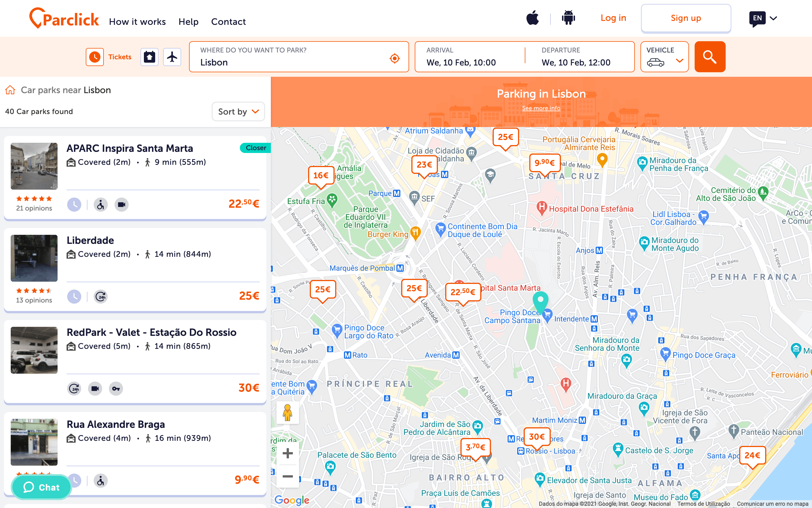812x508 pixels.
Task: Click APARC Inspira Santa Marta thumbnail
Action: (34, 166)
